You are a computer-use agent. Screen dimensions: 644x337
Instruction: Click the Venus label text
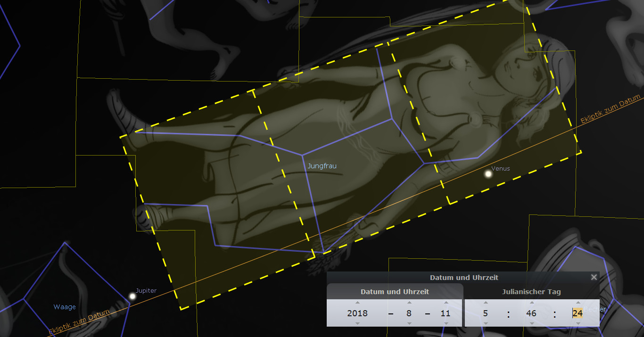[501, 168]
